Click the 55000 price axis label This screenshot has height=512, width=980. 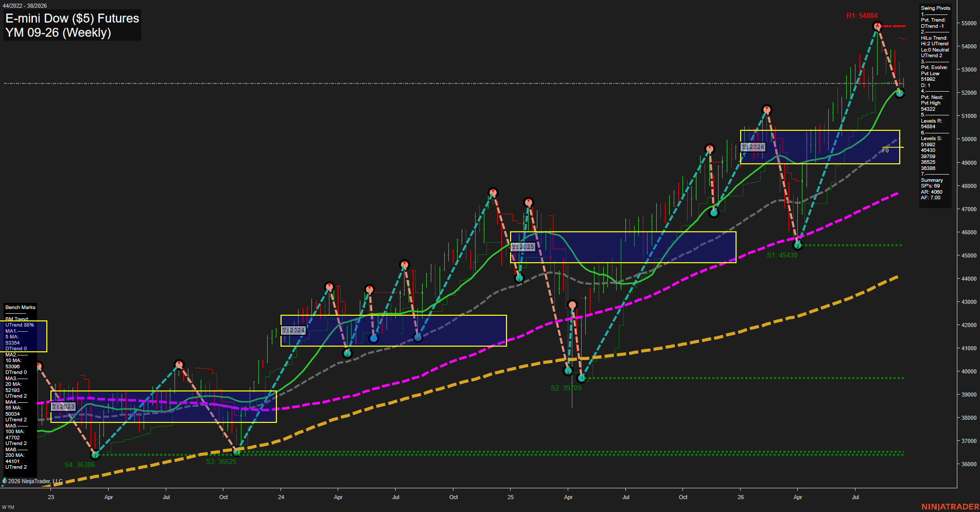pos(969,23)
